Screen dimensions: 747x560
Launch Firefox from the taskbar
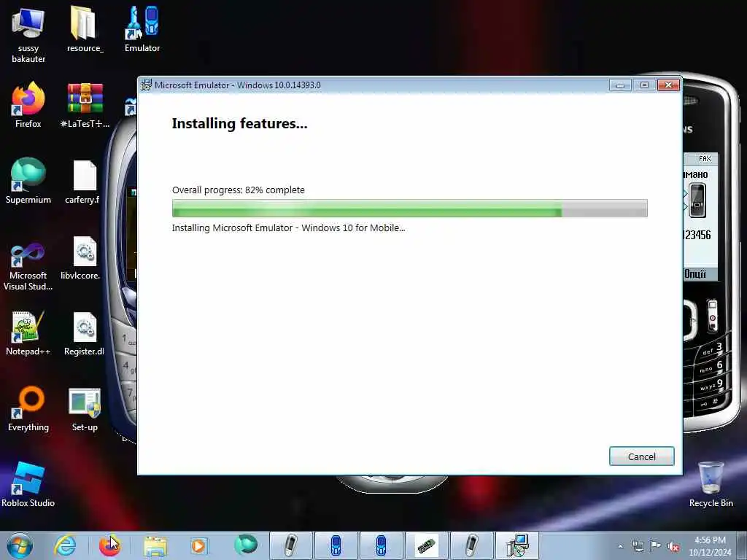(109, 545)
